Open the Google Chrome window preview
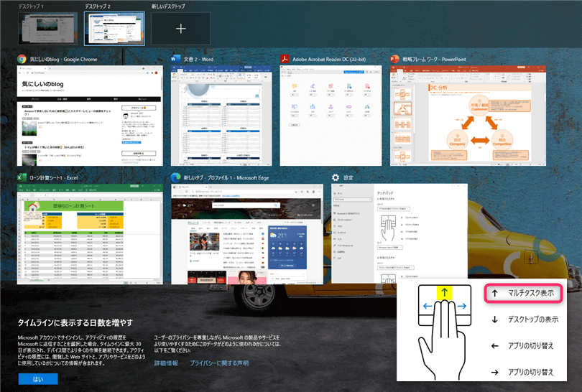The image size is (582, 392). point(90,116)
